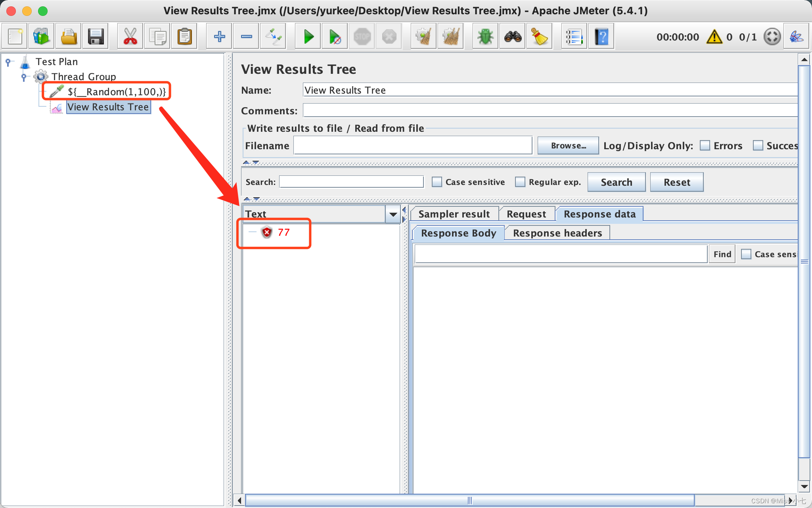
Task: Save the test plan with floppy icon
Action: coord(96,37)
